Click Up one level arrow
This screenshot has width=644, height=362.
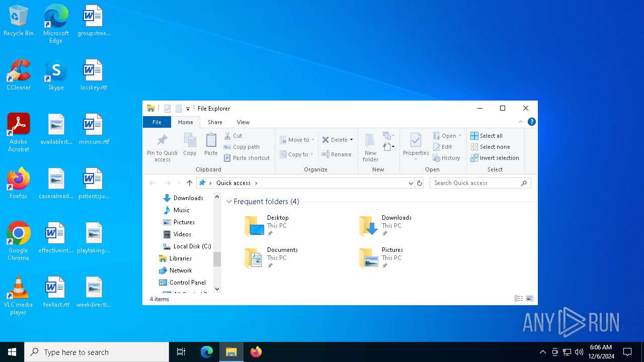point(189,183)
